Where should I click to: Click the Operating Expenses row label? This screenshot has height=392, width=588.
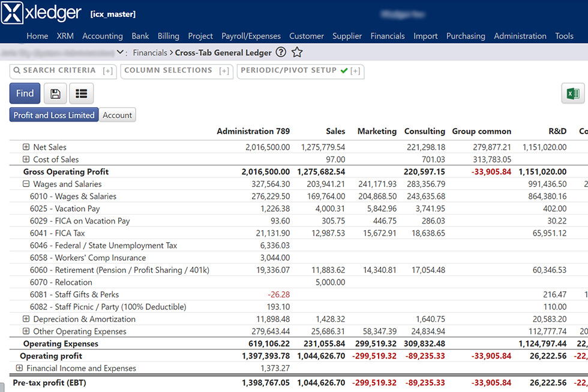[x=61, y=343]
